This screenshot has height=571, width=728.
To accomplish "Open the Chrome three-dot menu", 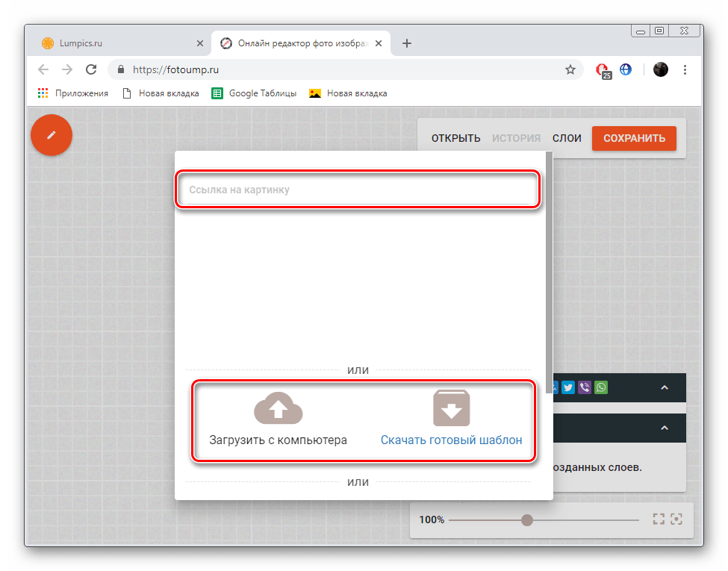I will tap(685, 69).
